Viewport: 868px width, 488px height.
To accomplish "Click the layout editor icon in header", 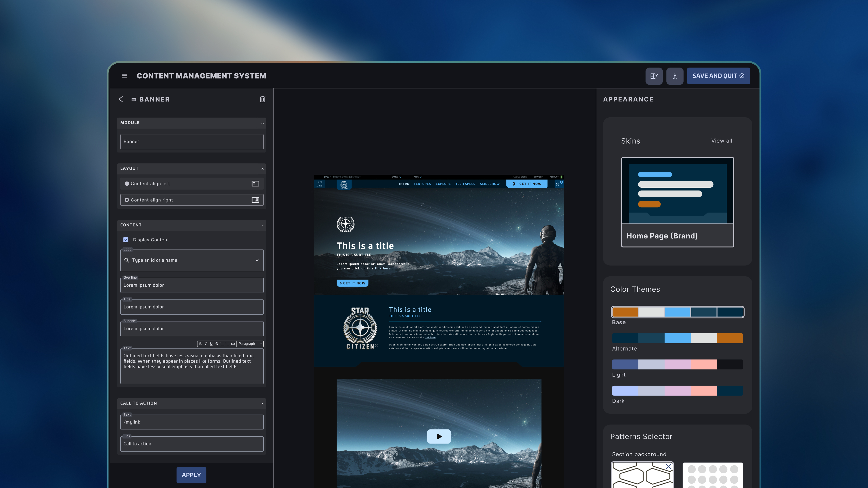I will 654,76.
